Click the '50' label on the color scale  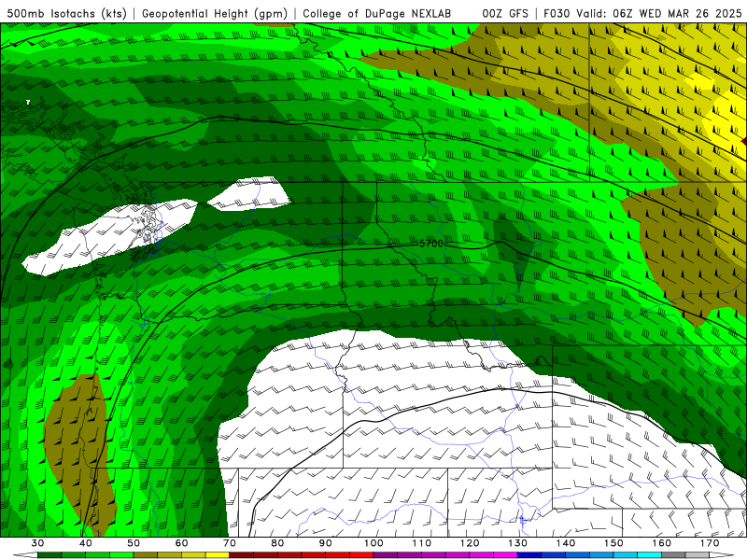134,543
